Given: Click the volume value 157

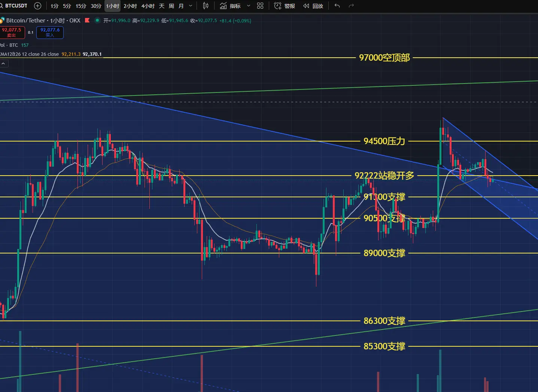Looking at the screenshot, I should point(25,45).
